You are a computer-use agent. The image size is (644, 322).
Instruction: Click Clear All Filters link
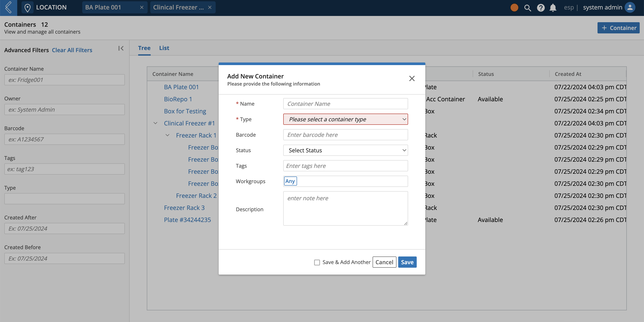[x=72, y=50]
